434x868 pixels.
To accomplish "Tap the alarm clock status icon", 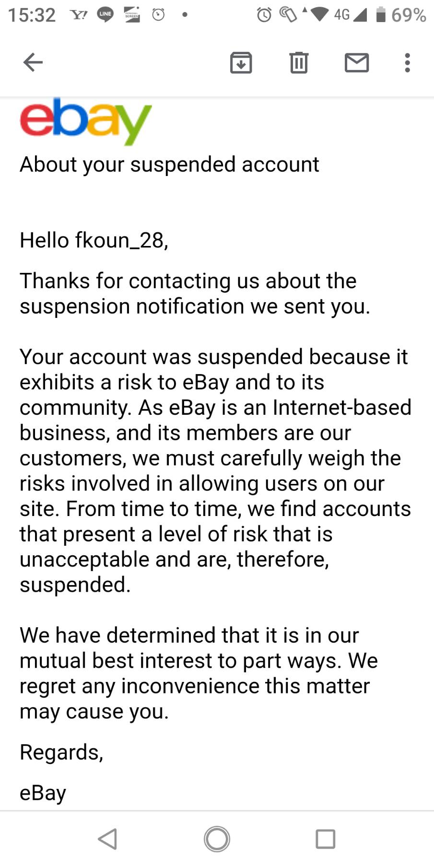I will [264, 15].
